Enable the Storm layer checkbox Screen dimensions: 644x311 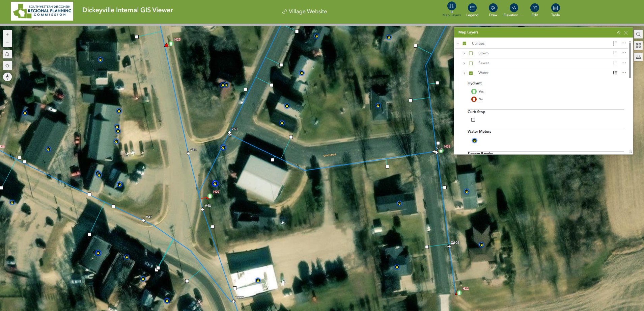(471, 53)
